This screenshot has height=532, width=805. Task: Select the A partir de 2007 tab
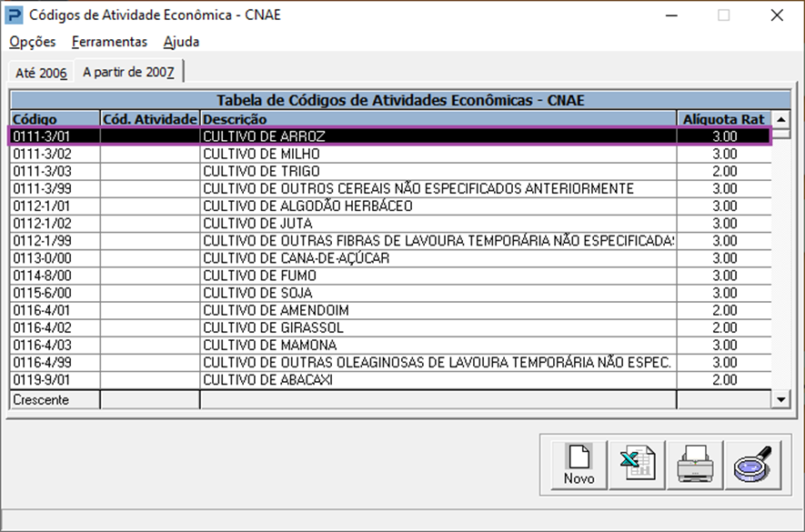[128, 72]
